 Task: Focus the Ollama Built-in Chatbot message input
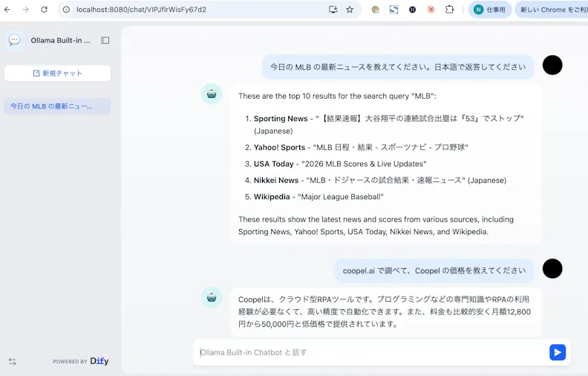371,352
